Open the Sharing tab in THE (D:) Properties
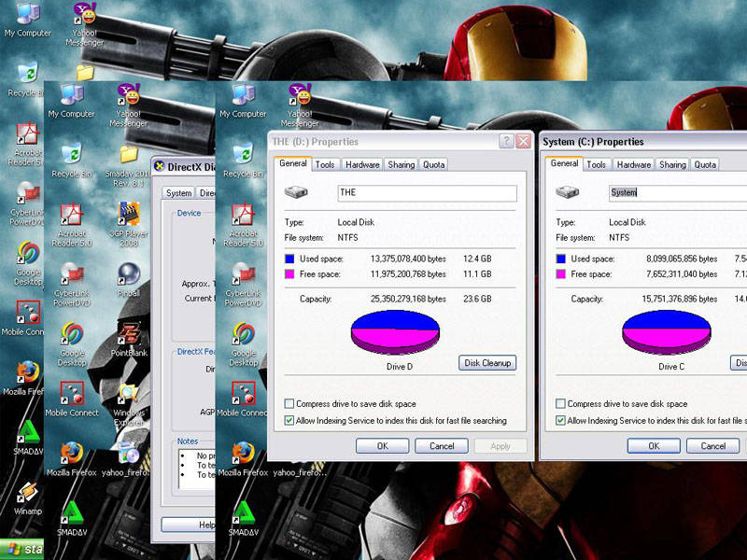This screenshot has height=560, width=747. [x=402, y=165]
